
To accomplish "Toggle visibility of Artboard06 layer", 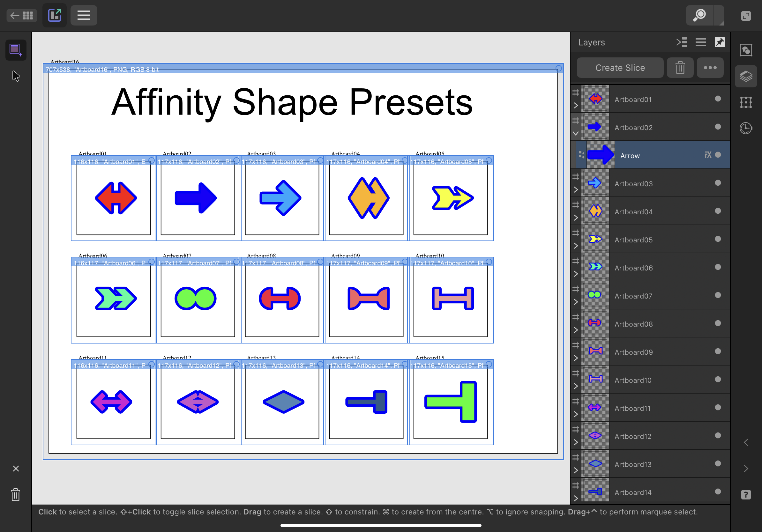I will [x=718, y=267].
